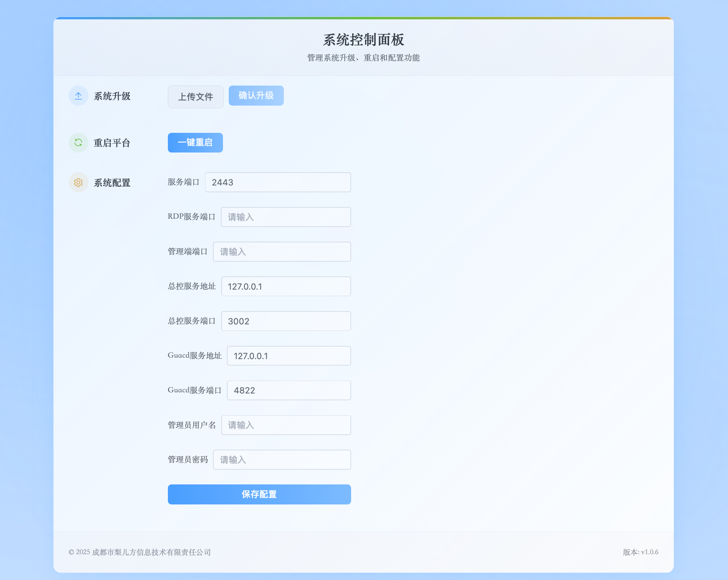Click the version v1.0.6 footer text
This screenshot has width=728, height=580.
[640, 552]
